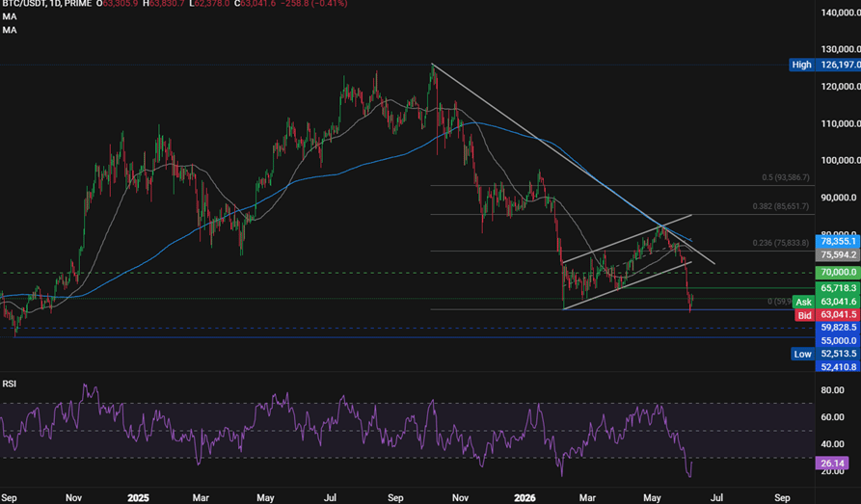
Task: Click the red Bid tag
Action: (804, 315)
